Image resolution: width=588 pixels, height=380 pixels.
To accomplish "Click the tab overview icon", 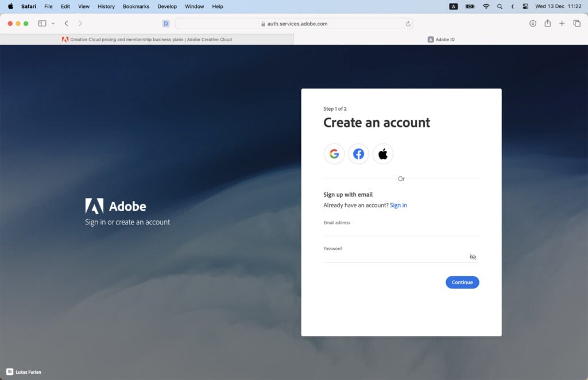I will point(577,24).
